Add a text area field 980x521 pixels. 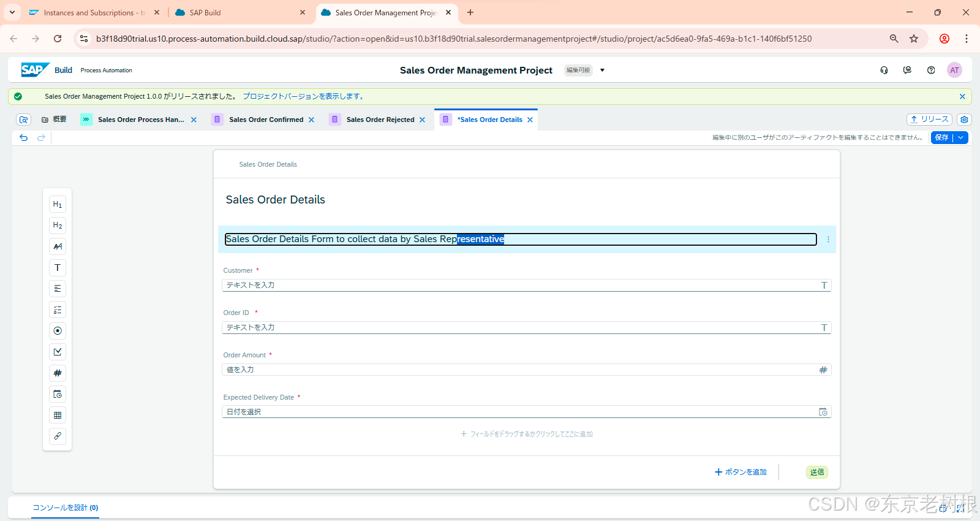[x=58, y=289]
